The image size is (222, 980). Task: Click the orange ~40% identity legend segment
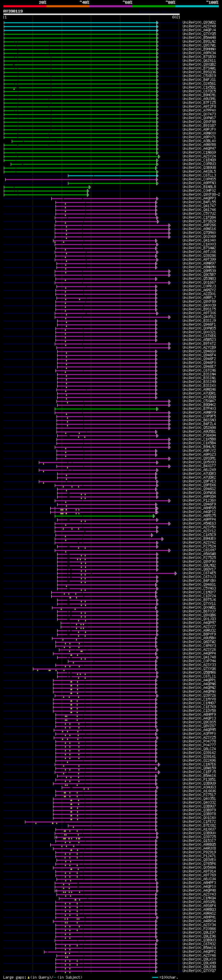click(x=68, y=6)
